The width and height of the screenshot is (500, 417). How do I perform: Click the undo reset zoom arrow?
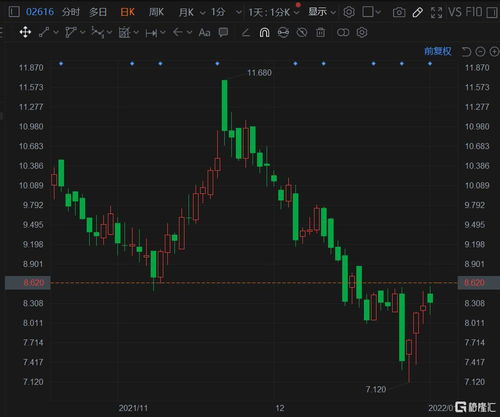point(466,52)
